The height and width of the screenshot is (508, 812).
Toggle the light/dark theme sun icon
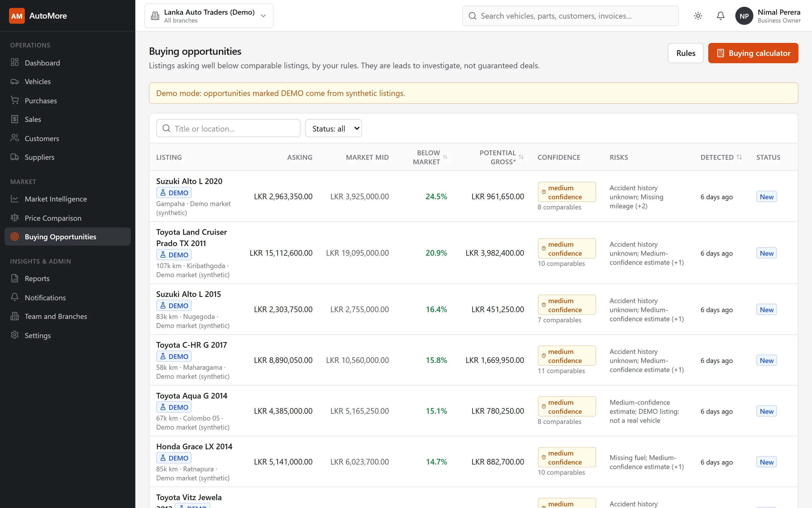pyautogui.click(x=698, y=16)
